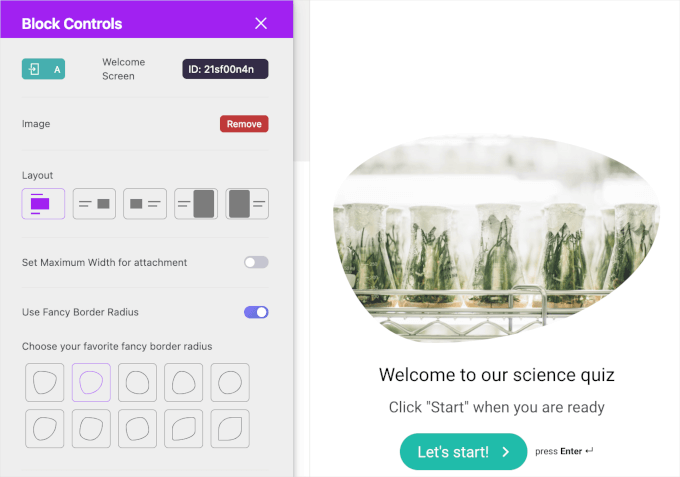Choose the leaf-shaped border radius in bottom row

230,428
